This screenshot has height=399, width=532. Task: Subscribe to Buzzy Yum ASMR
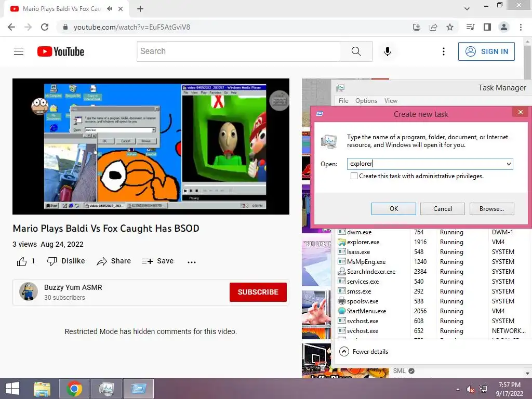click(x=258, y=292)
